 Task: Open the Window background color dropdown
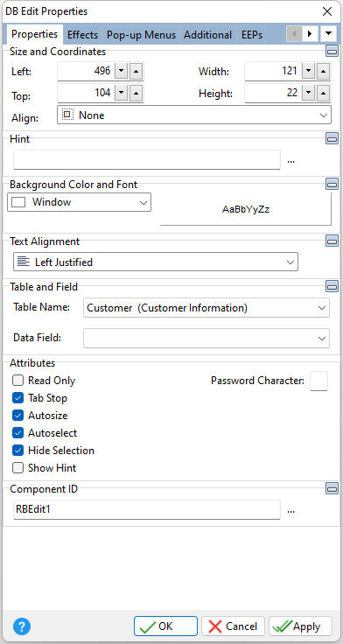80,202
